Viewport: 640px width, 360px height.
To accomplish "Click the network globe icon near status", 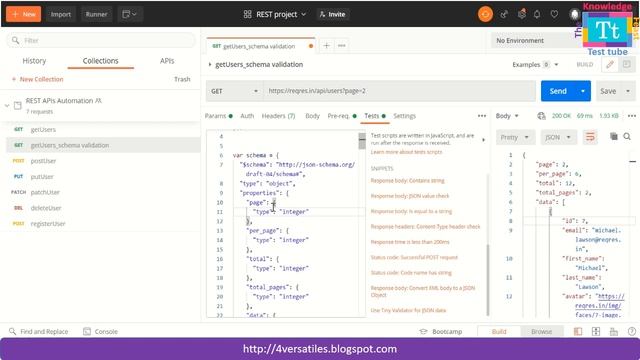I will [x=541, y=116].
